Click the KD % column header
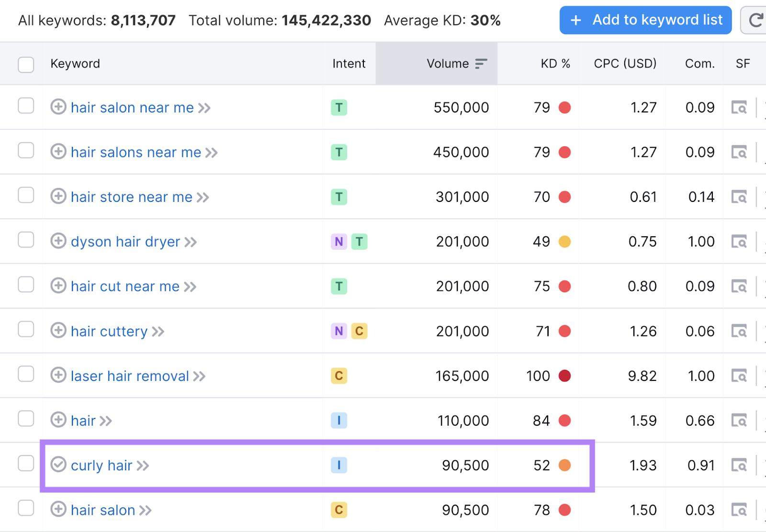 (555, 63)
